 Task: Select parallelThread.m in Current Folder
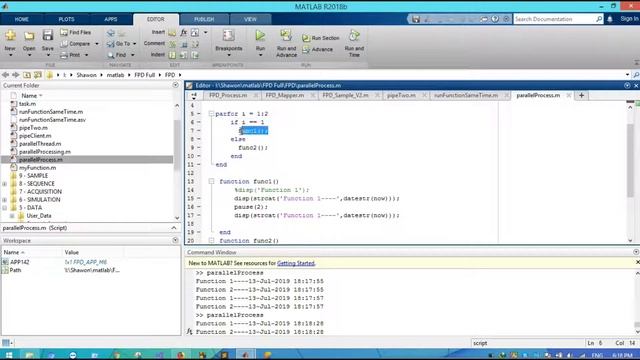coord(40,144)
